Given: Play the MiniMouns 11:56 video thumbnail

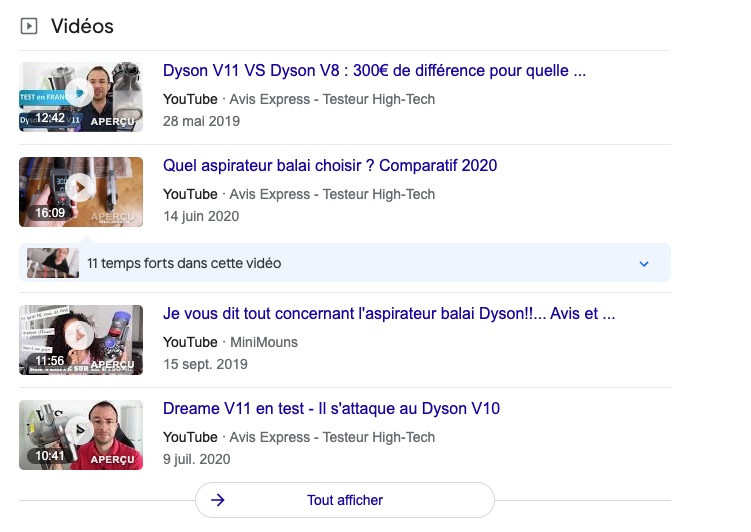Looking at the screenshot, I should coord(81,340).
